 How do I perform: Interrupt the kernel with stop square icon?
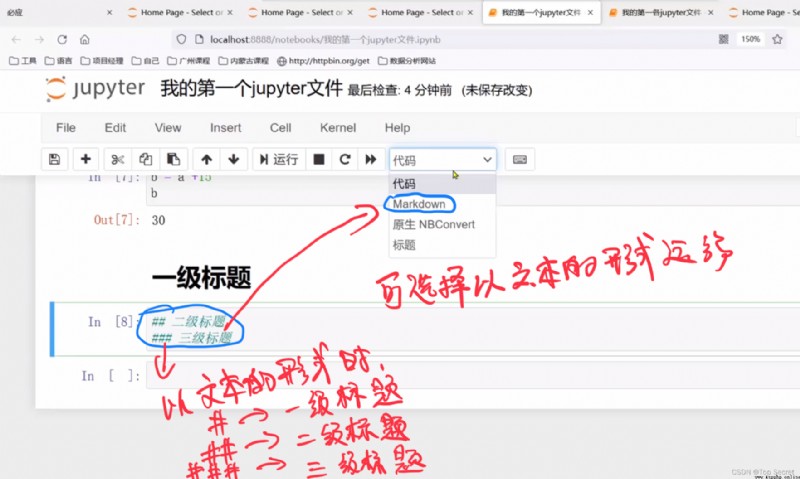(319, 160)
